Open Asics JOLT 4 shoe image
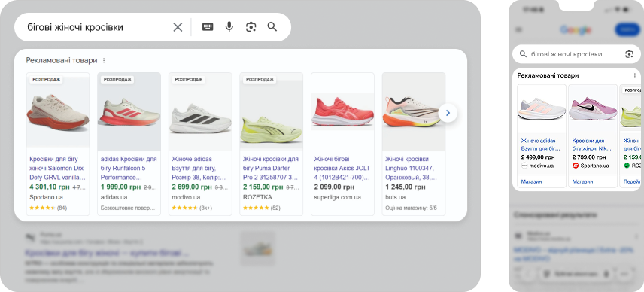Screen dimensions: 644x292 (342, 111)
